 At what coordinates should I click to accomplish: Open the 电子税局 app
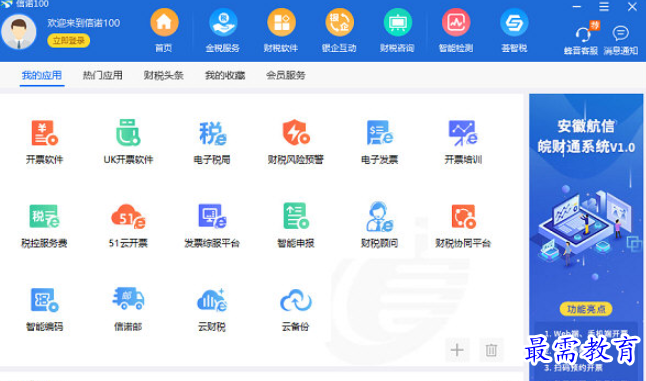[212, 142]
